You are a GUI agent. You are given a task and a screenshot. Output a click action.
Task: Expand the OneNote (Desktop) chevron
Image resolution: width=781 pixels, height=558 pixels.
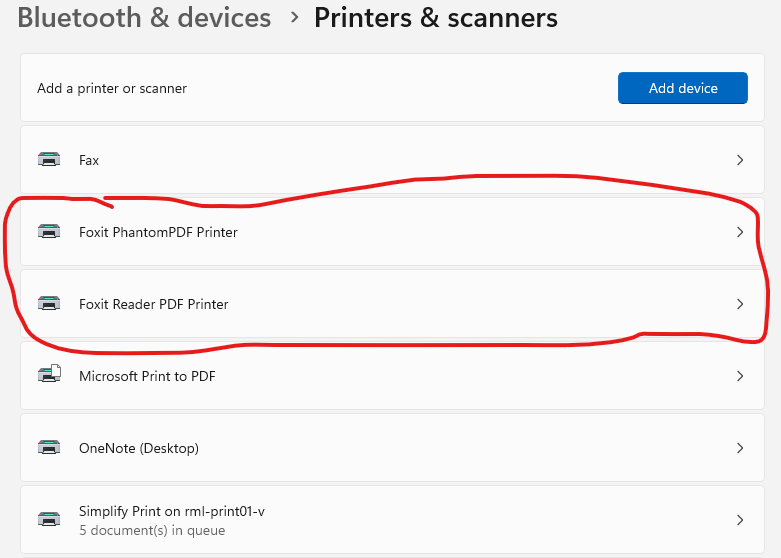pos(740,448)
